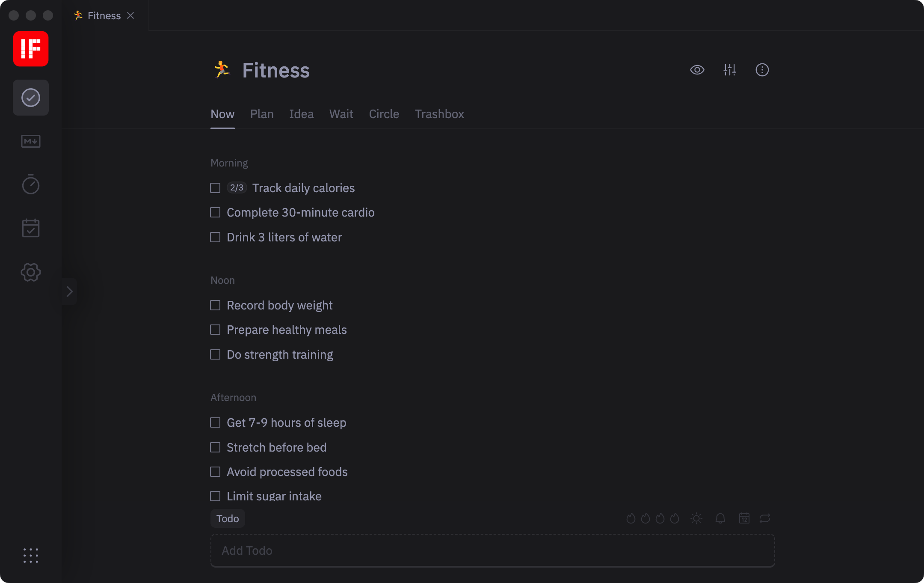Viewport: 924px width, 583px height.
Task: Focus the Add Todo input field
Action: pos(492,550)
